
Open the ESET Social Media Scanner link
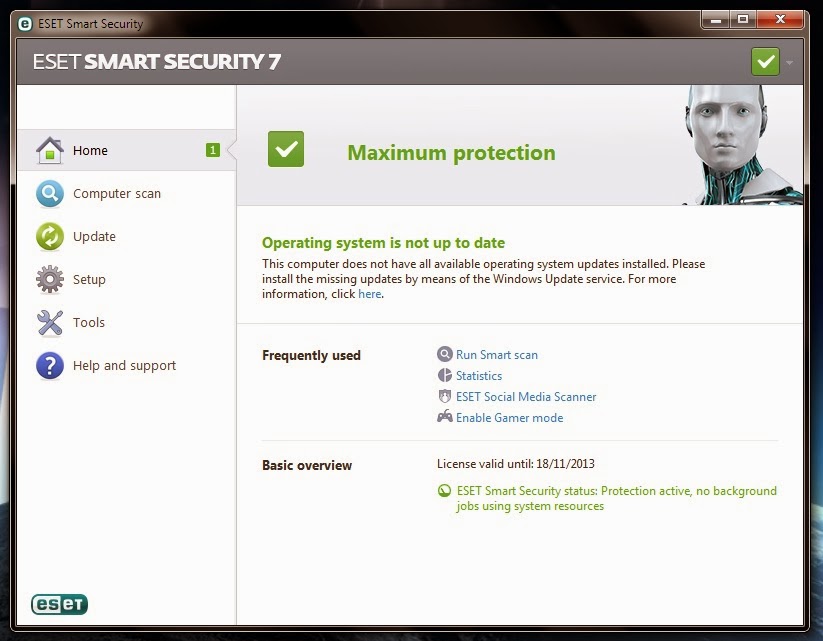coord(526,397)
